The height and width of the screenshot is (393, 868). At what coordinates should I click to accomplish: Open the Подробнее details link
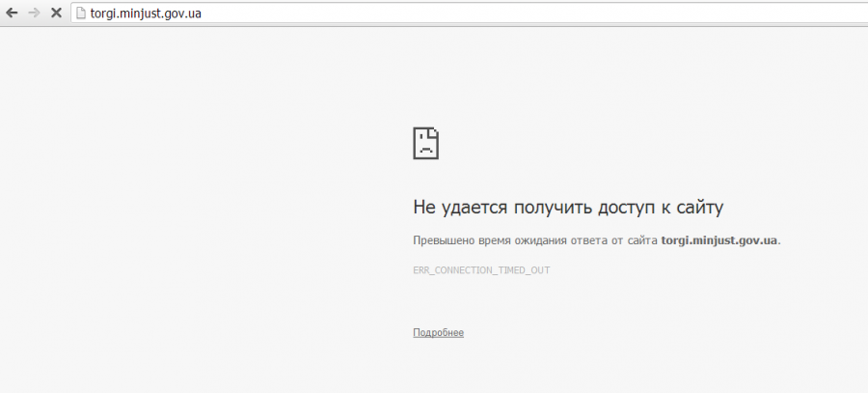438,333
